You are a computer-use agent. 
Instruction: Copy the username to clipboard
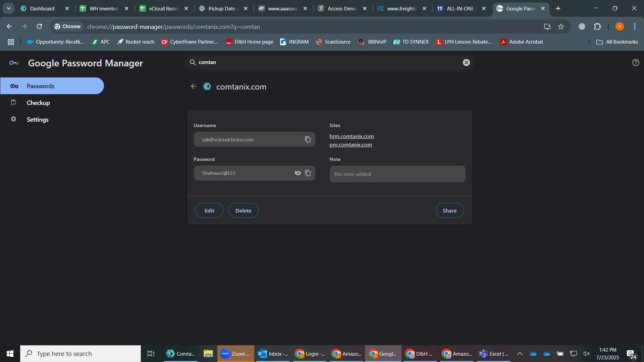308,139
